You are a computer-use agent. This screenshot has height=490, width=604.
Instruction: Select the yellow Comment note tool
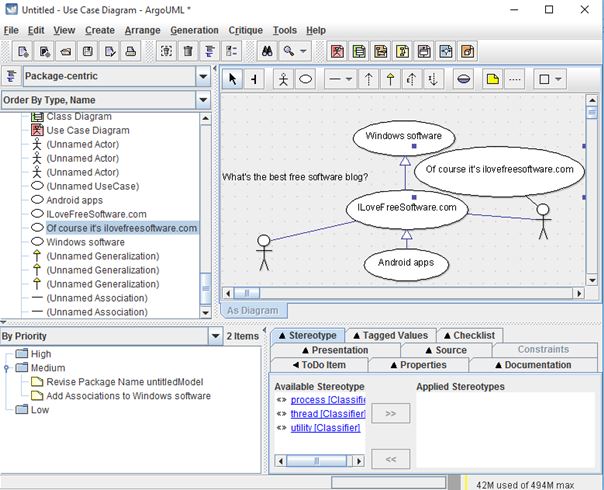[x=493, y=78]
